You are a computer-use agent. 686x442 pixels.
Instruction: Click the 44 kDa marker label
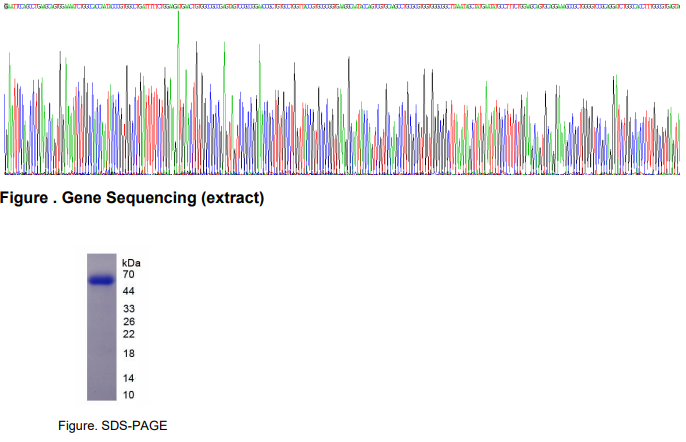[128, 291]
